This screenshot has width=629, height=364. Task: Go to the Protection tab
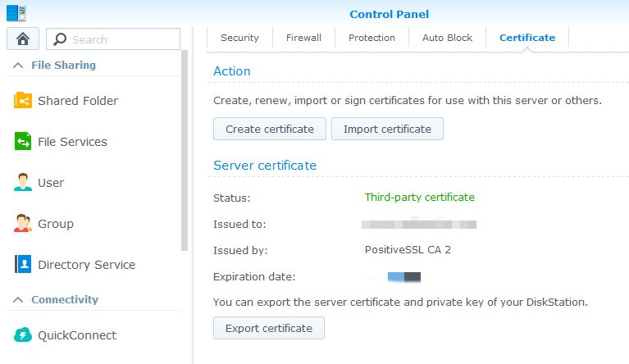(371, 38)
